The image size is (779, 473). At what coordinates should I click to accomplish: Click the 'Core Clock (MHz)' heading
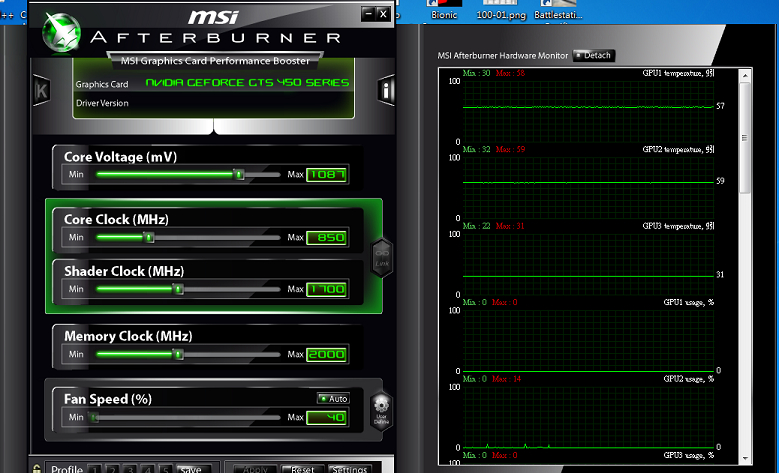pos(116,220)
